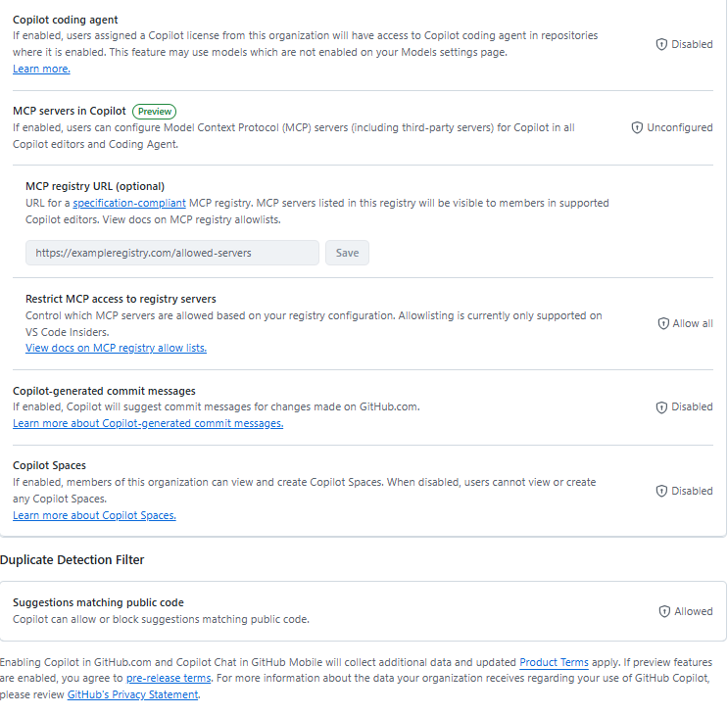Click the MCP servers in Copilot heading
The width and height of the screenshot is (728, 715).
[x=70, y=111]
